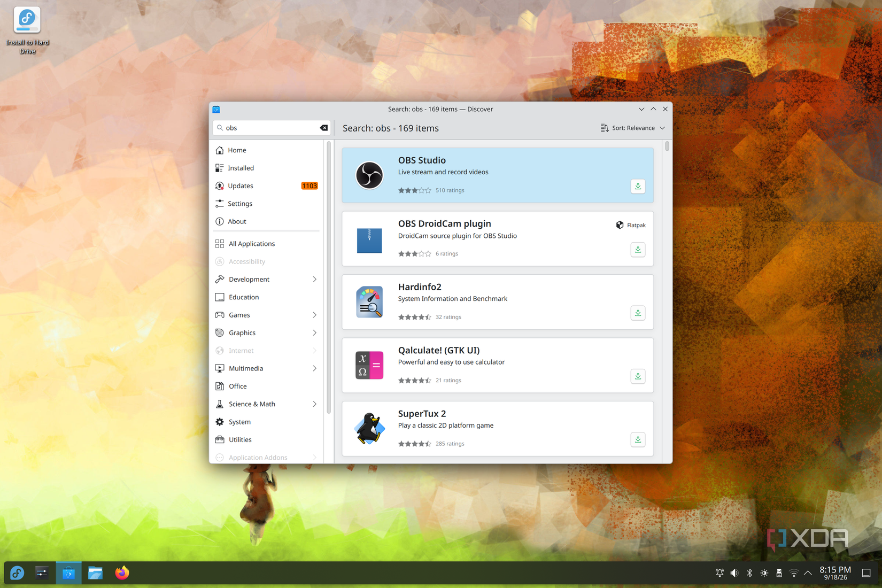Go to Home in Discover sidebar

click(267, 150)
